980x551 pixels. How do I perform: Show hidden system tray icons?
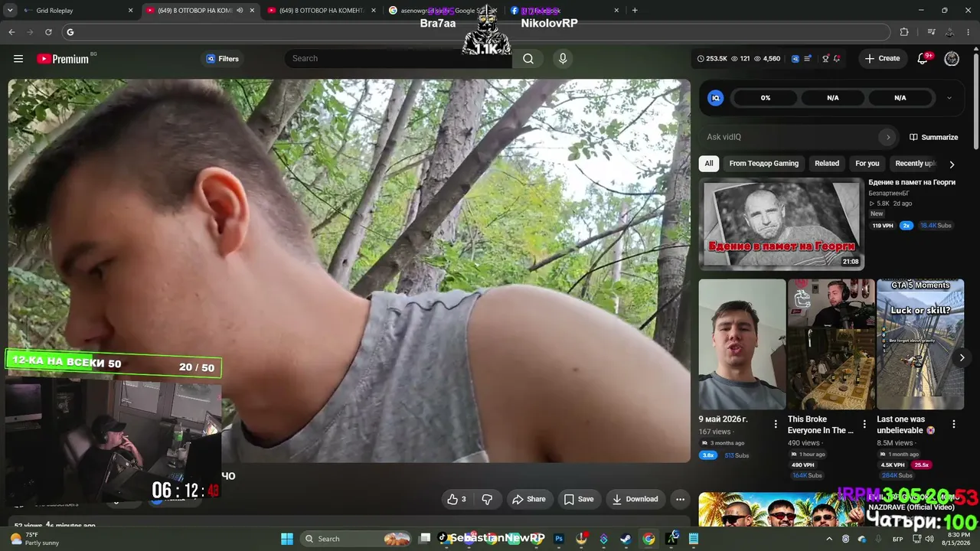point(829,539)
